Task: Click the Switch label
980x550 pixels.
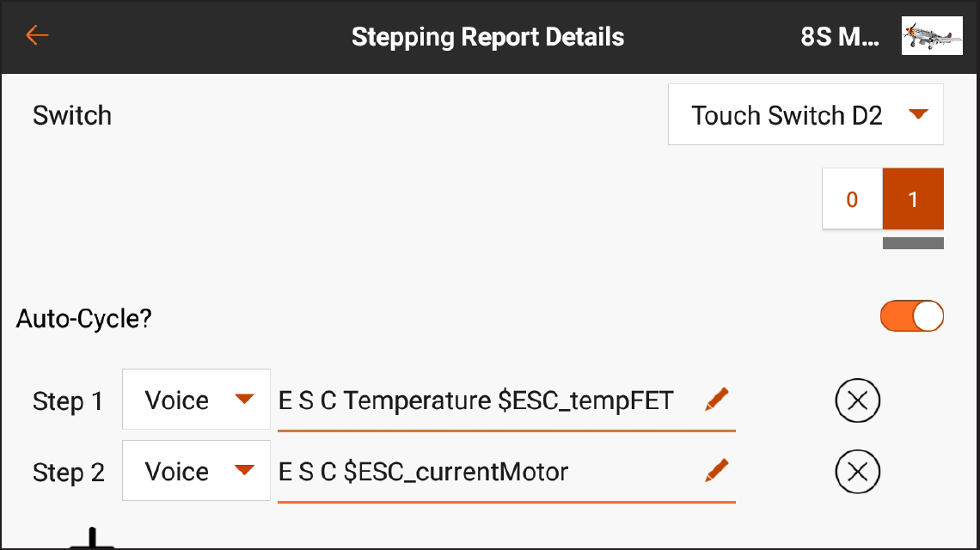Action: (x=72, y=115)
